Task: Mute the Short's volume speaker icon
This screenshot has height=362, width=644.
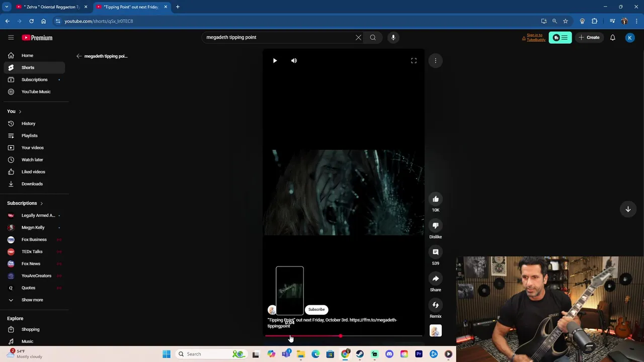Action: coord(294,61)
